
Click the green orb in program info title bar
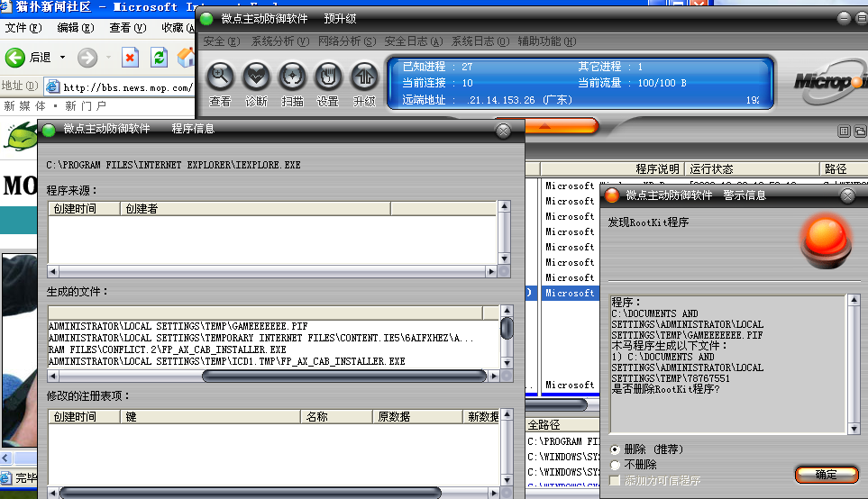tap(49, 130)
